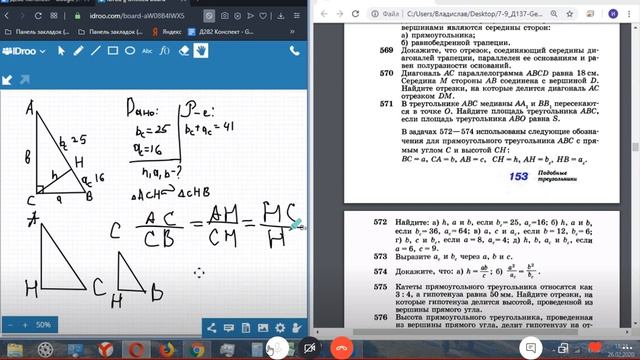Open Opera easy setup menu

297,16
